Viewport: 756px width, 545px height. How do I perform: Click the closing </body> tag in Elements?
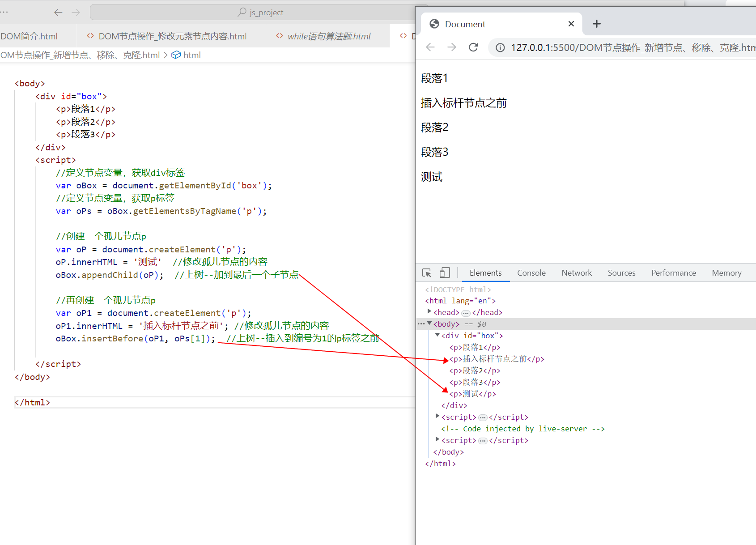(448, 452)
